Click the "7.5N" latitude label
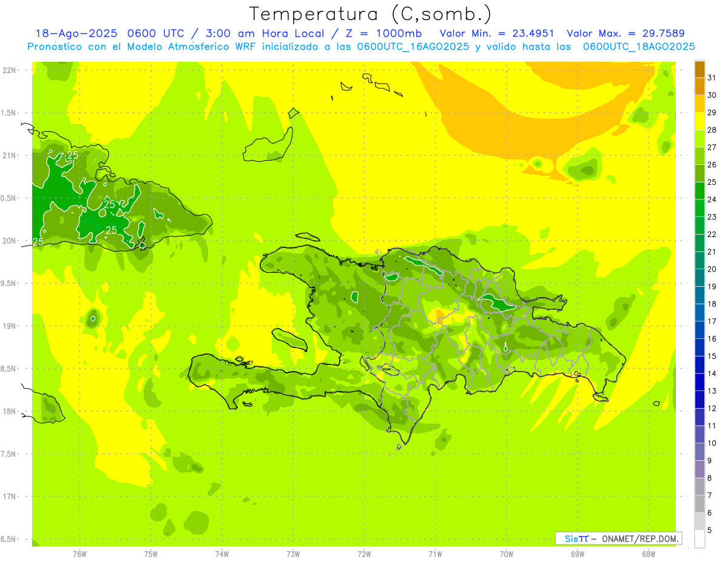The height and width of the screenshot is (562, 728). 9,454
